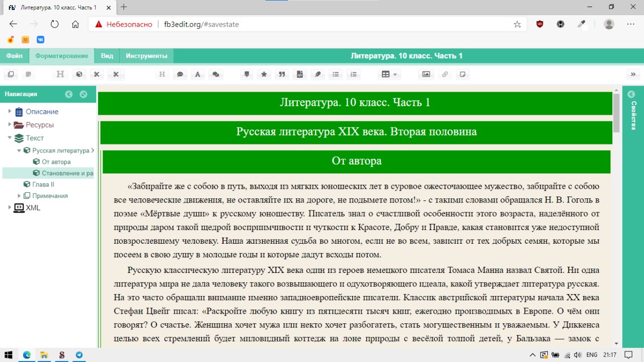Click the star toolbar icon

264,75
